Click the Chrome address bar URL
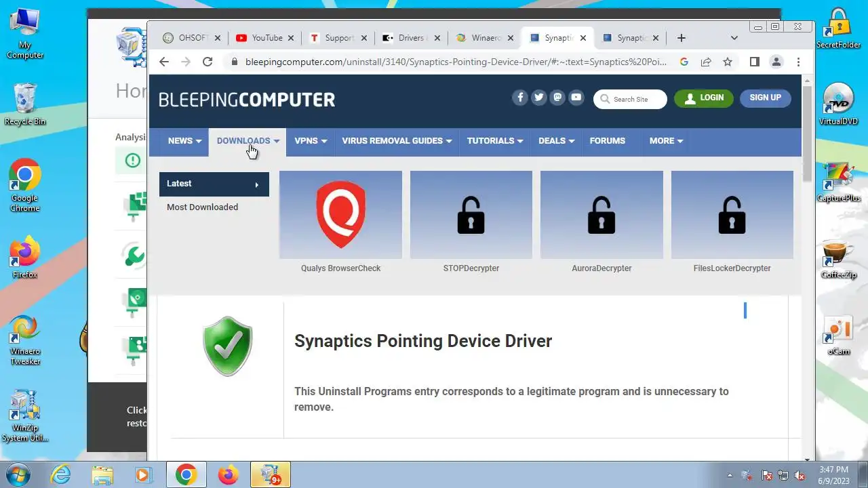The height and width of the screenshot is (488, 868). point(456,62)
